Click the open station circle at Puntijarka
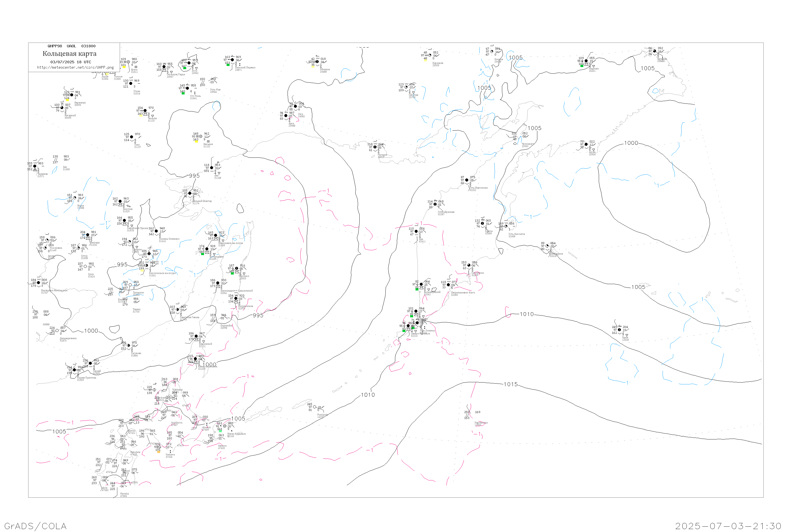The width and height of the screenshot is (798, 532). [x=314, y=407]
